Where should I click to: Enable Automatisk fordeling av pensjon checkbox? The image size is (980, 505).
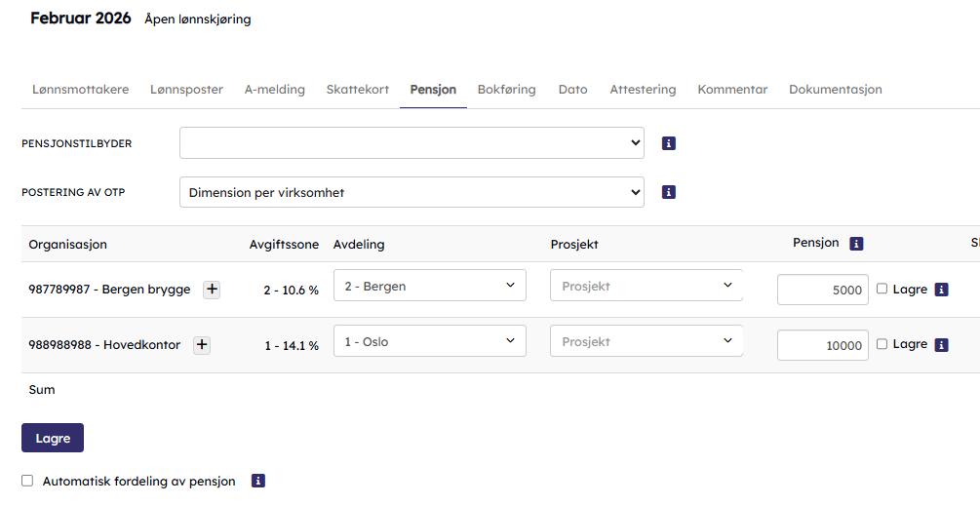click(x=27, y=481)
